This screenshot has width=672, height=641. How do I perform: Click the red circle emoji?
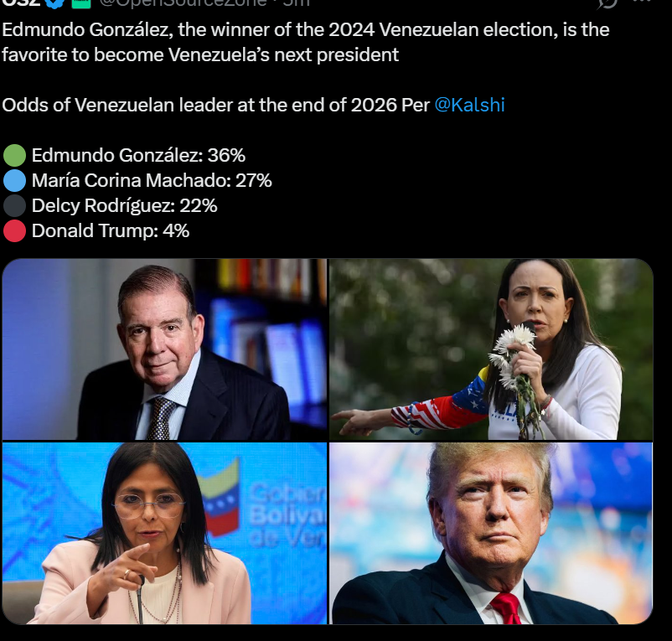[x=14, y=231]
